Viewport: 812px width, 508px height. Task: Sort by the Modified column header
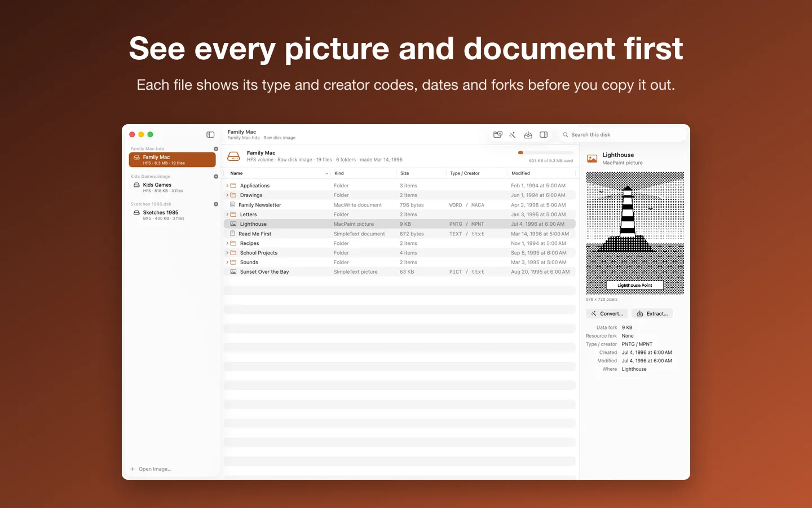541,173
